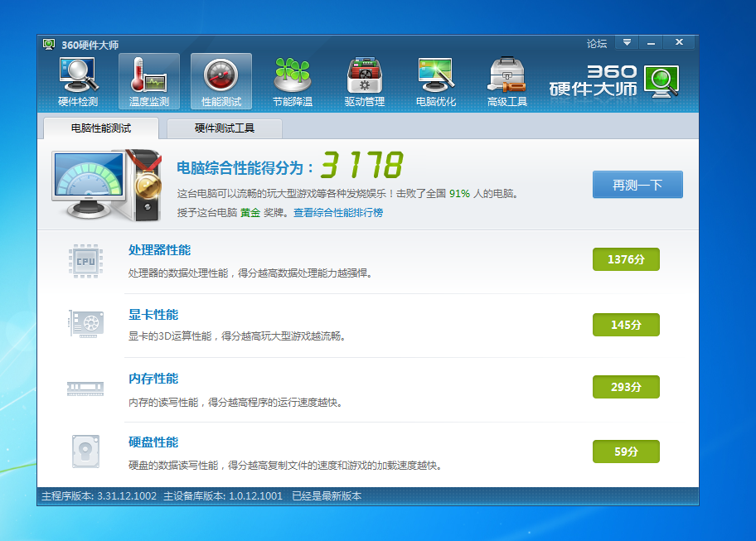Switch to the 硬件测试工具 tab

pyautogui.click(x=225, y=128)
